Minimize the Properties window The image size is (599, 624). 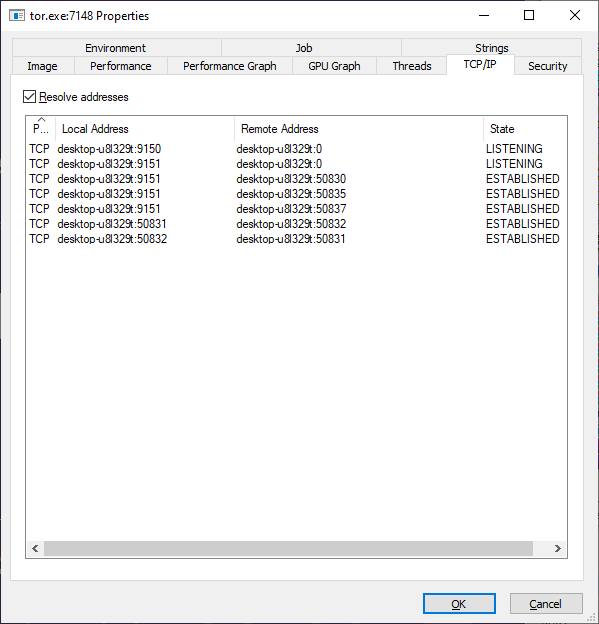484,16
